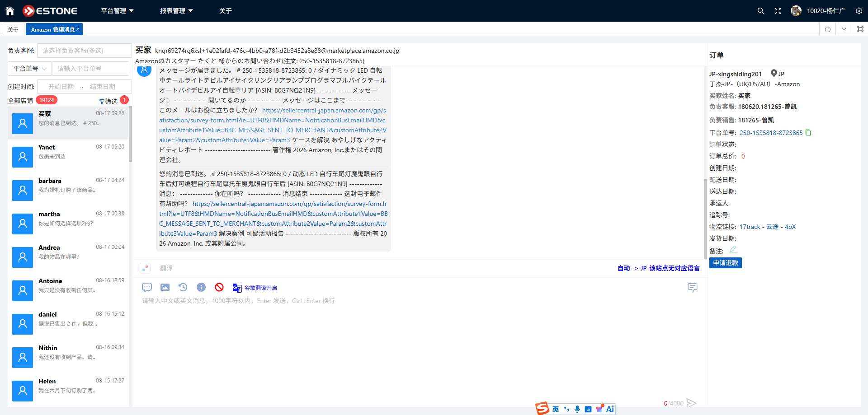The image size is (868, 415).
Task: Toggle Sogou English/Chinese mode 英
Action: coord(556,409)
